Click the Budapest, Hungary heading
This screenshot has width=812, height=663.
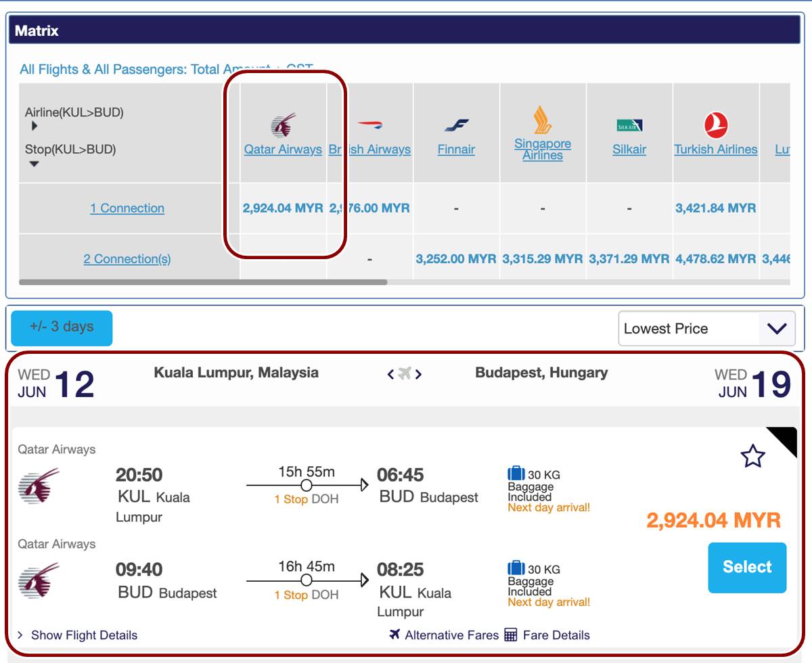click(541, 372)
